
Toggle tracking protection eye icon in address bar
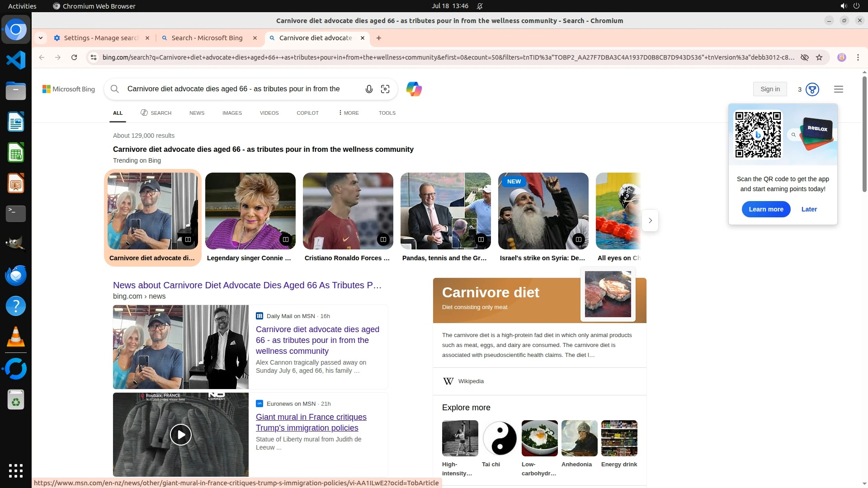[x=805, y=57]
